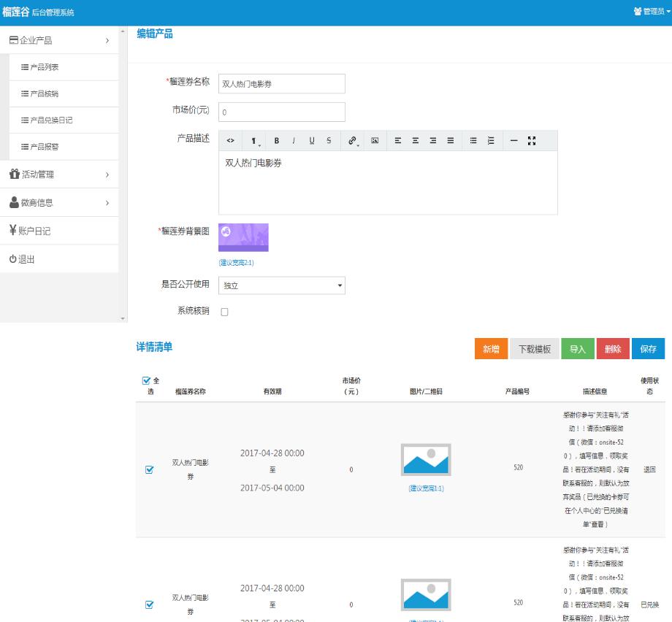Image resolution: width=672 pixels, height=622 pixels.
Task: Apply strikethrough in the editor toolbar
Action: 329,140
